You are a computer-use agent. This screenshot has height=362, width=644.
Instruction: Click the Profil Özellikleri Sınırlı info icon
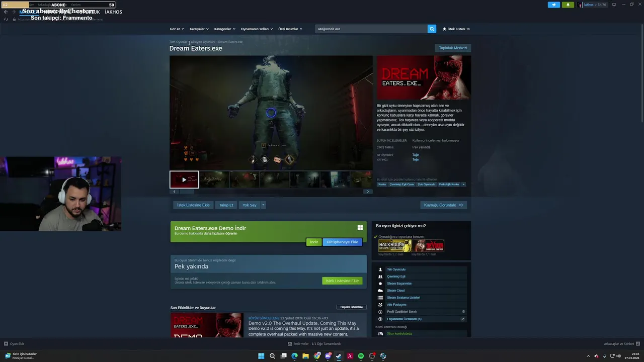coord(380,312)
